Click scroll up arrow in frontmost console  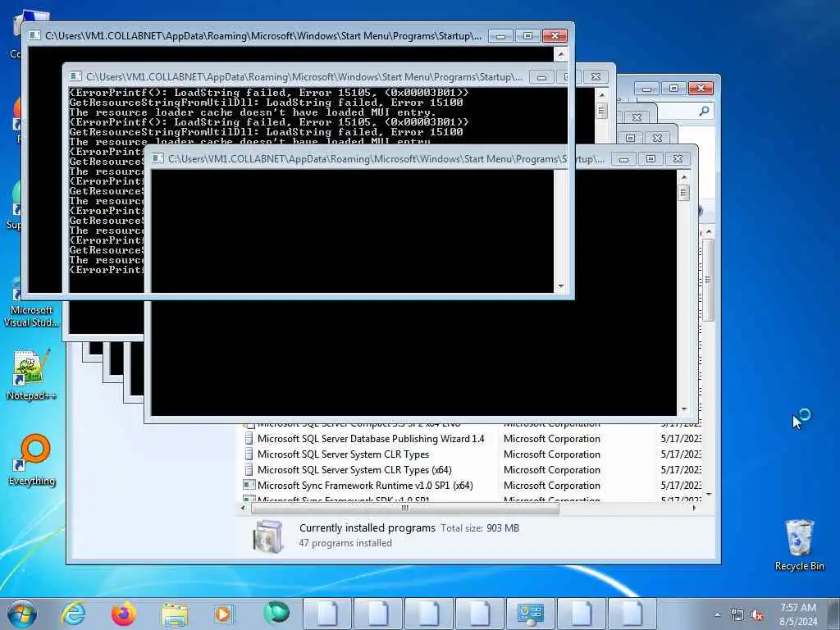(561, 54)
